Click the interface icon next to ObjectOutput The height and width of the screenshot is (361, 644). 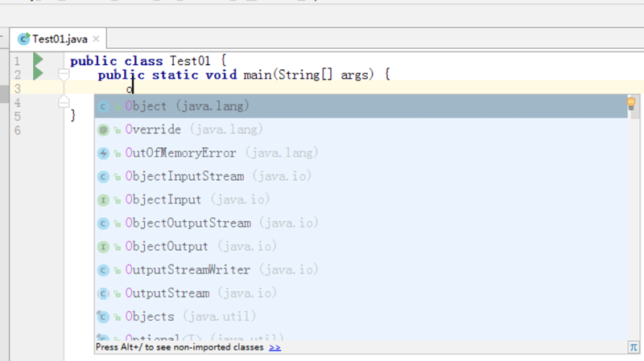(x=103, y=247)
